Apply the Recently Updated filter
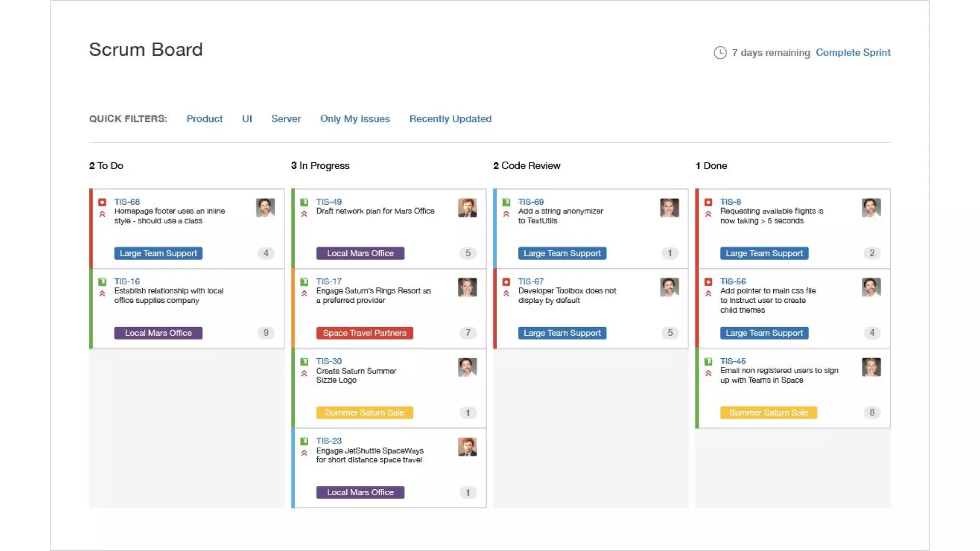The height and width of the screenshot is (551, 980). coord(450,119)
